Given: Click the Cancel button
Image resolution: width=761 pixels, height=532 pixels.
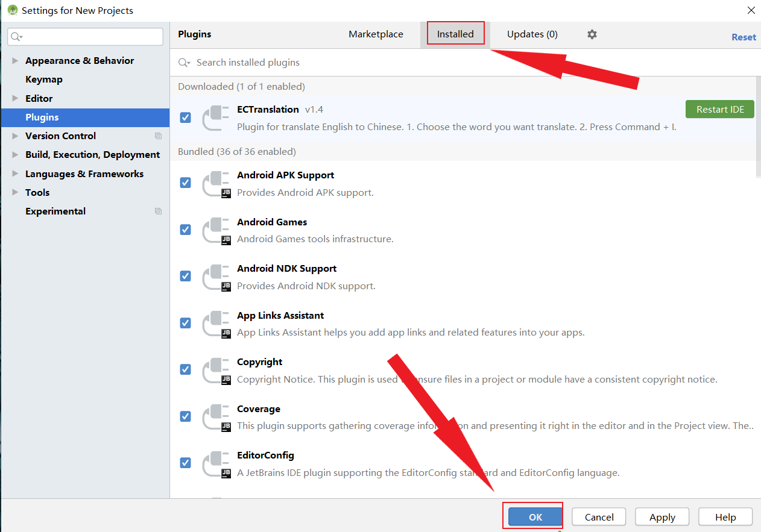Looking at the screenshot, I should 599,517.
